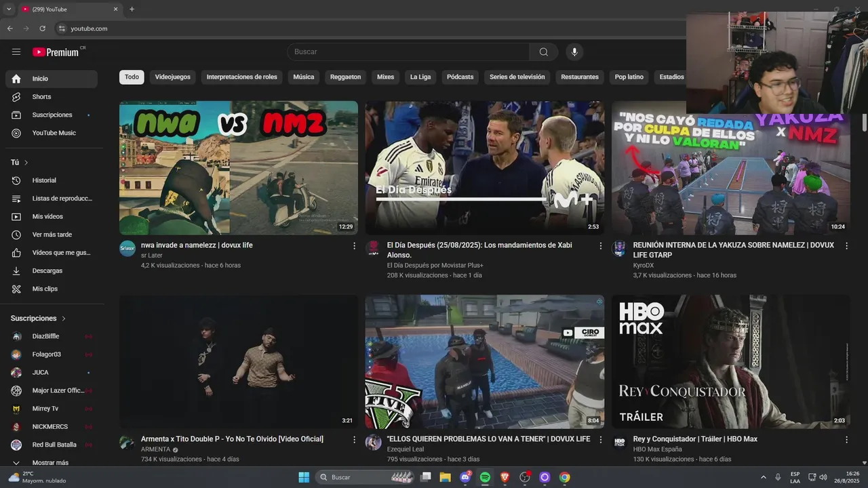The image size is (868, 488).
Task: Select the Reggaeton filter chip
Action: 346,77
